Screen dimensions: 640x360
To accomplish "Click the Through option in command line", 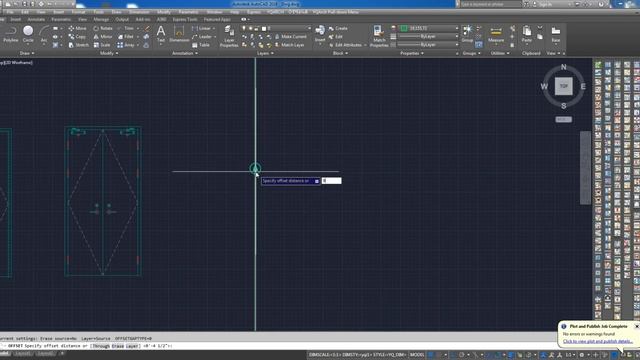I will [x=101, y=346].
